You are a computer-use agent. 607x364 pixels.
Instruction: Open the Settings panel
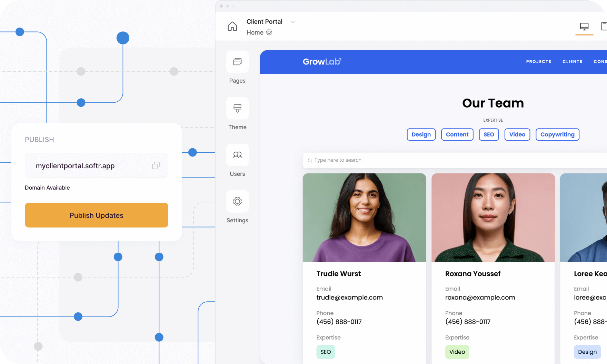tap(237, 201)
